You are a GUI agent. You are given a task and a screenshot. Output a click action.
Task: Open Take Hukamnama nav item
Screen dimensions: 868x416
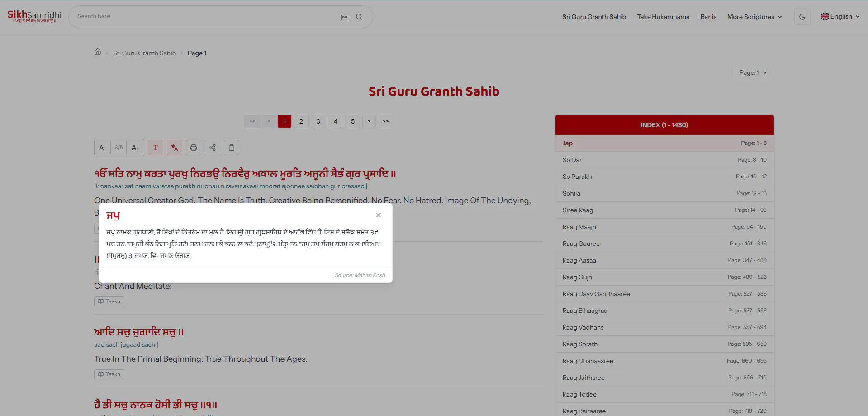[x=663, y=17]
